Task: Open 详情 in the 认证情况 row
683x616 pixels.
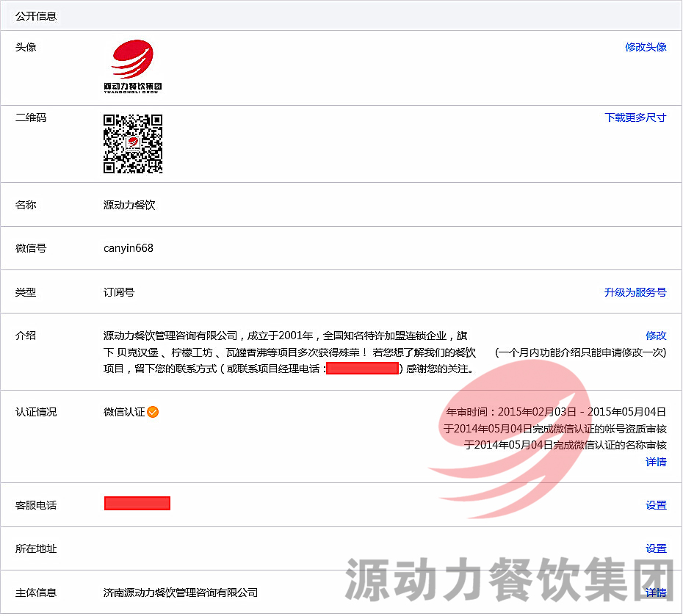Action: 656,462
